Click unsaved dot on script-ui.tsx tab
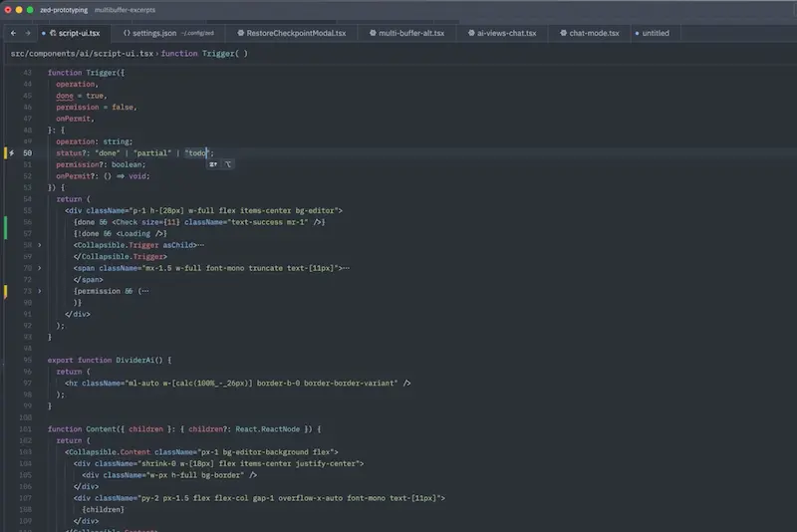The width and height of the screenshot is (797, 532). 44,34
